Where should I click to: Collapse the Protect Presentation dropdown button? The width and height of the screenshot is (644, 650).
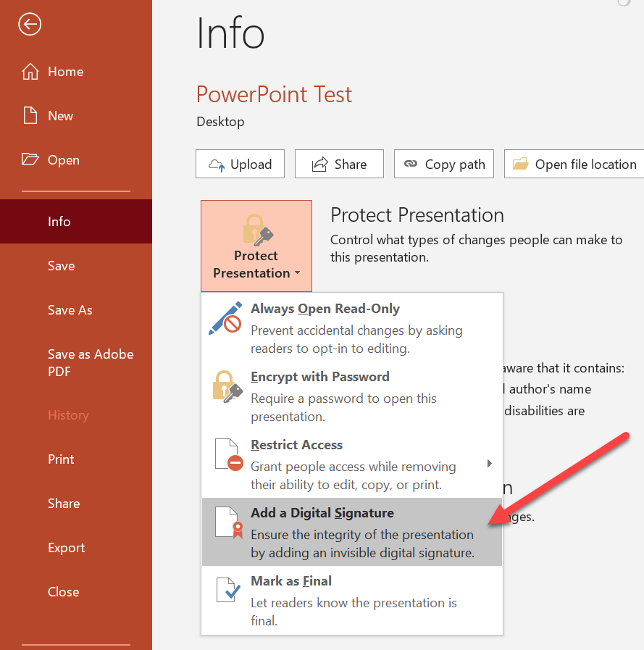click(256, 246)
